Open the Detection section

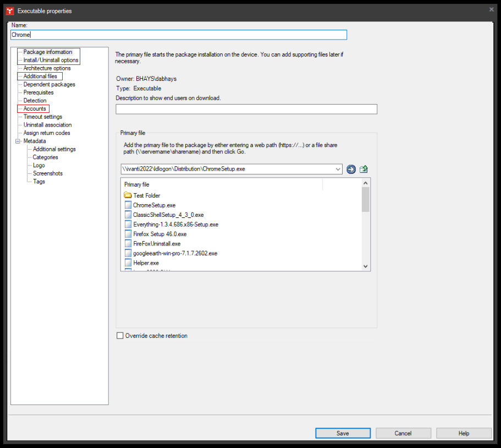click(35, 101)
